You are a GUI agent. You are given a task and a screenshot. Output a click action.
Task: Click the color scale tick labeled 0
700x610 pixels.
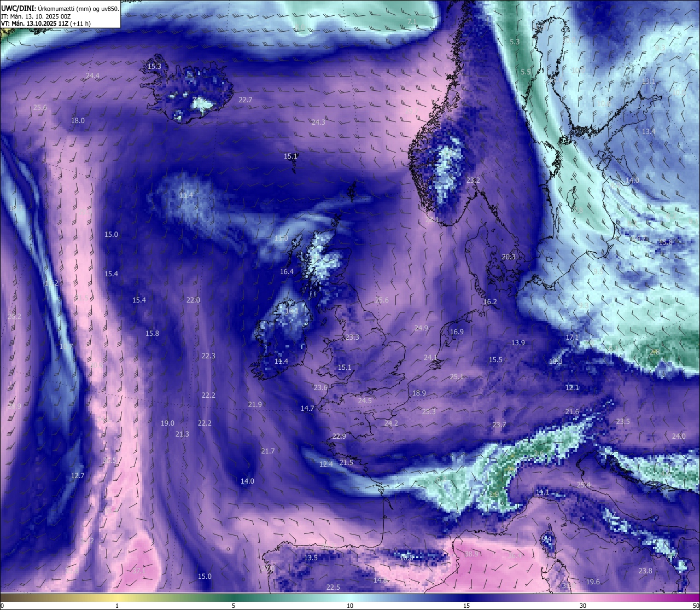tap(2, 606)
